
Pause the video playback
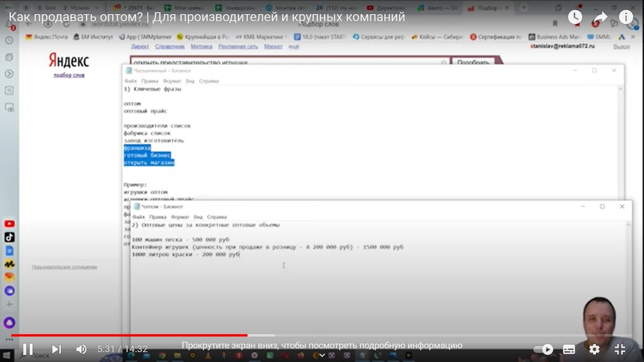click(x=27, y=349)
